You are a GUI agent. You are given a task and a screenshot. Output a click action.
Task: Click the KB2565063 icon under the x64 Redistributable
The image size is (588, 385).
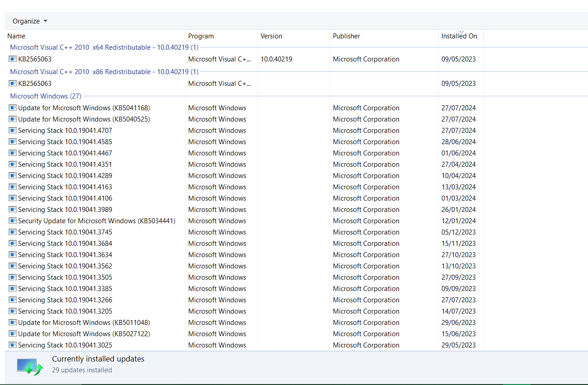click(x=13, y=59)
